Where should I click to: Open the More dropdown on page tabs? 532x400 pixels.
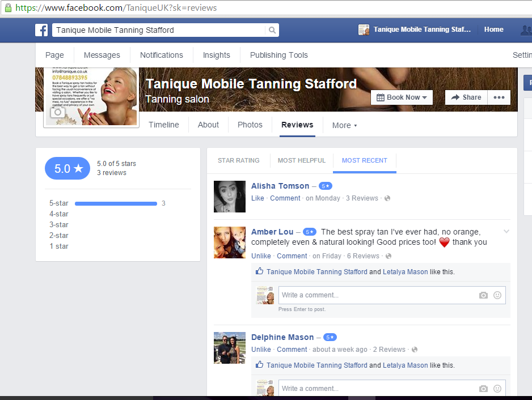point(344,125)
